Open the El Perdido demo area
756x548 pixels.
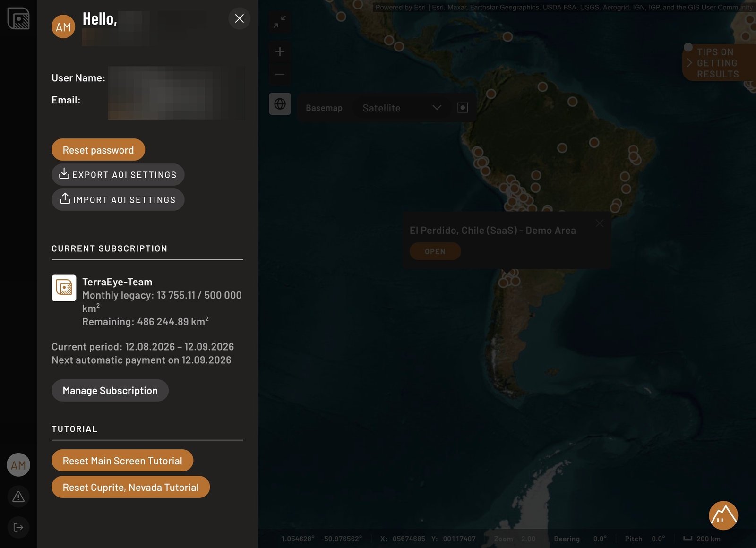click(x=435, y=251)
